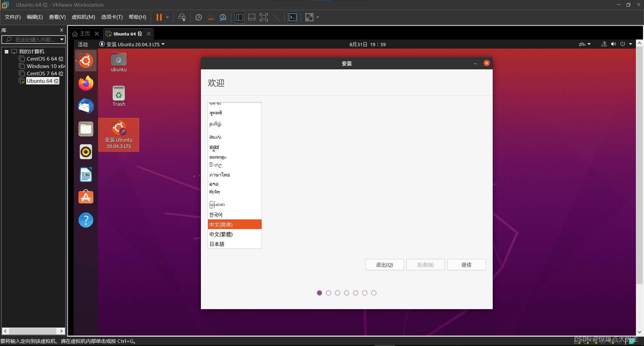Open the 查看(V) menu
644x346 pixels.
tap(57, 17)
